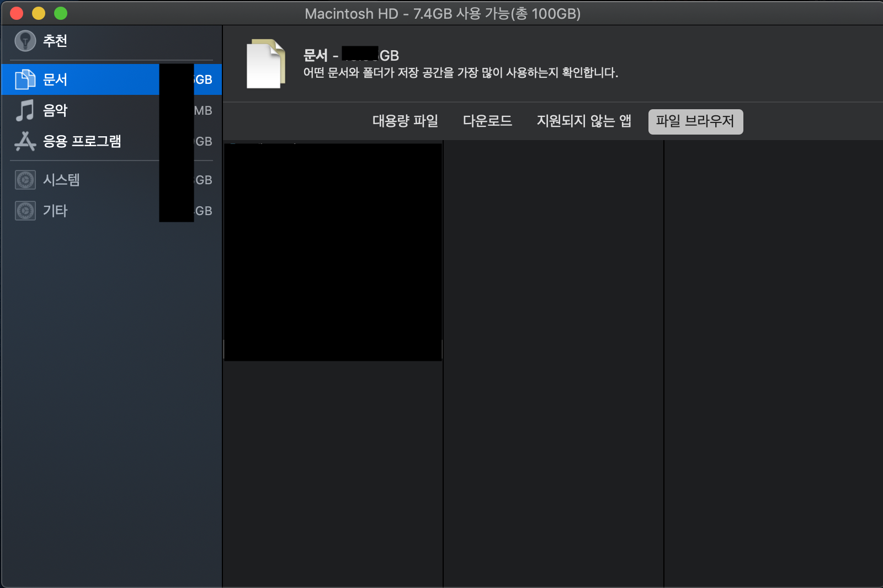Switch to the 파일 브라우저 tab

tap(695, 121)
